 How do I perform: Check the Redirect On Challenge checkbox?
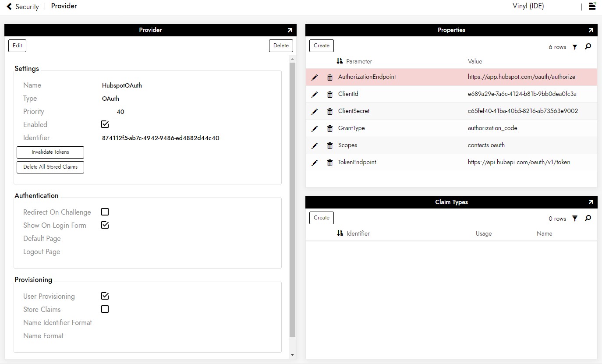pyautogui.click(x=105, y=212)
